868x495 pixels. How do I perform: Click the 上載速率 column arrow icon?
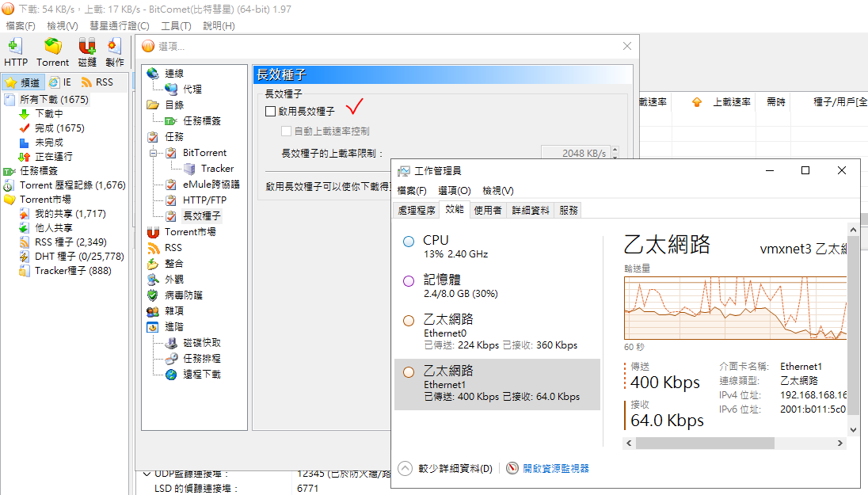[697, 102]
